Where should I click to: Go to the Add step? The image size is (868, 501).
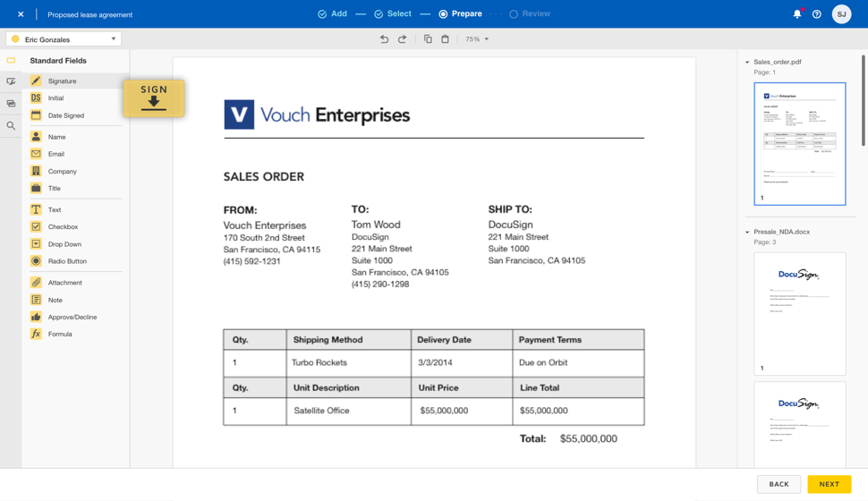(x=332, y=13)
